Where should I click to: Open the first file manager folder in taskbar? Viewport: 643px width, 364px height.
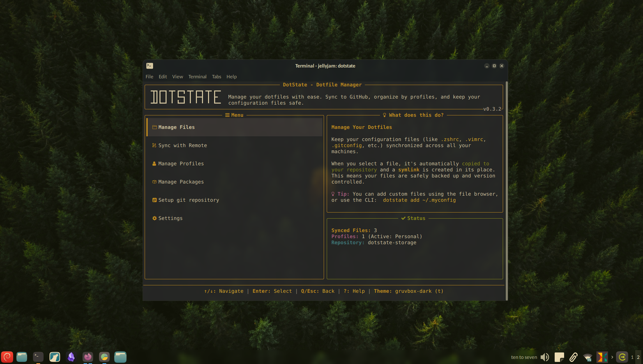coord(22,357)
